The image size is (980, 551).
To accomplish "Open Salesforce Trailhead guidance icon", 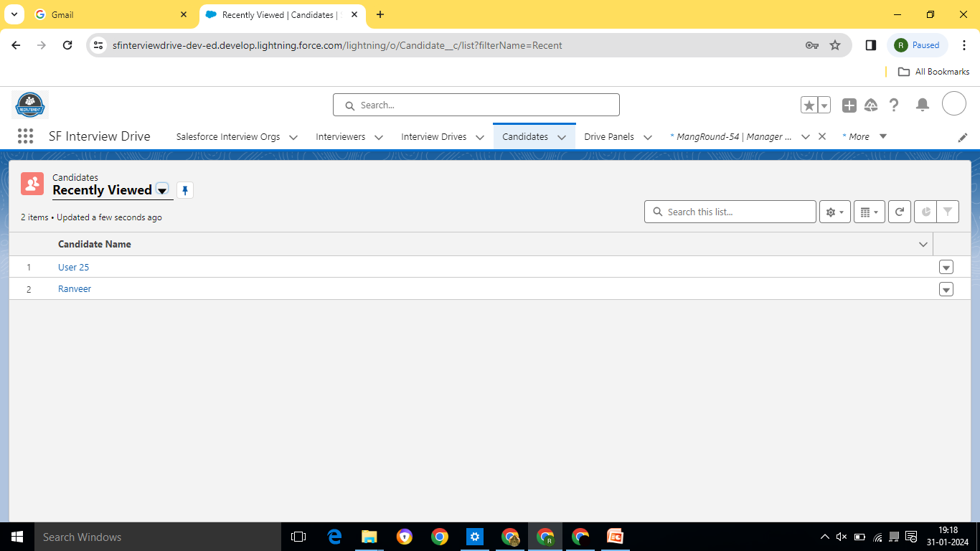I will [872, 105].
